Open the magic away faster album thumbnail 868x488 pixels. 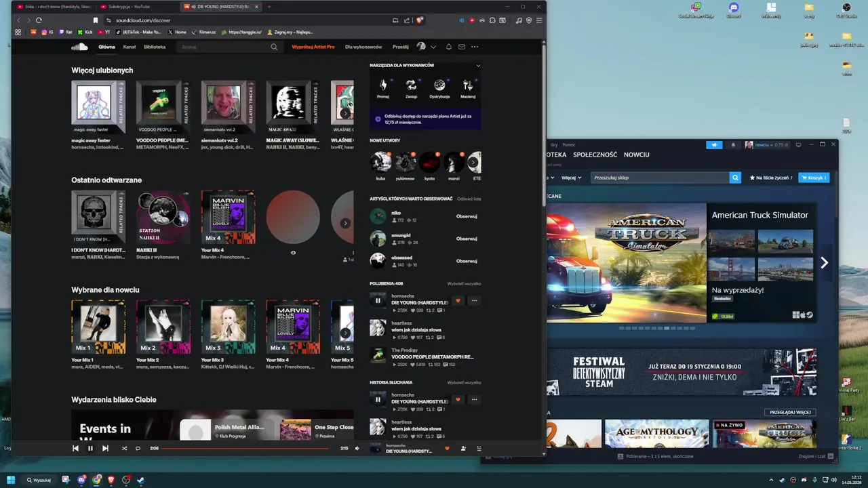(98, 107)
